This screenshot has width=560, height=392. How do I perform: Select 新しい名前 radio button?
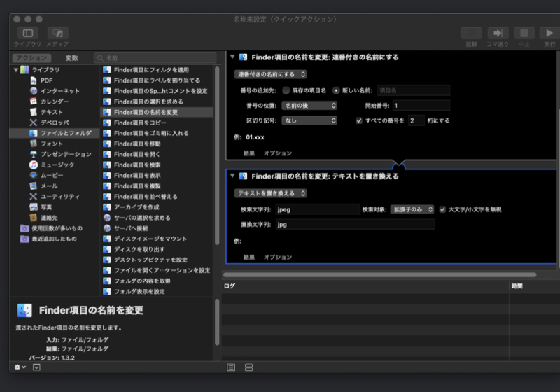click(336, 90)
